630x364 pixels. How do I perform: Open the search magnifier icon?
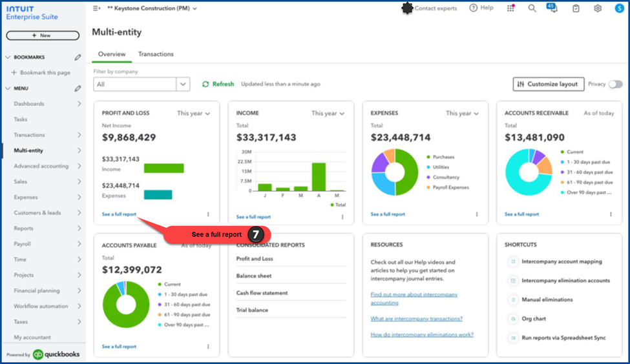[x=532, y=8]
